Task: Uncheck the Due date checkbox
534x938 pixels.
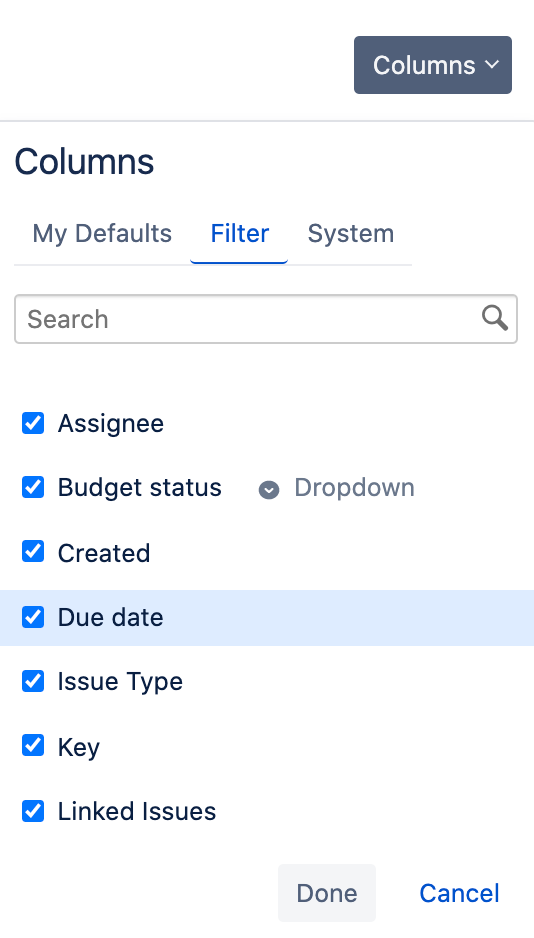Action: click(x=33, y=617)
